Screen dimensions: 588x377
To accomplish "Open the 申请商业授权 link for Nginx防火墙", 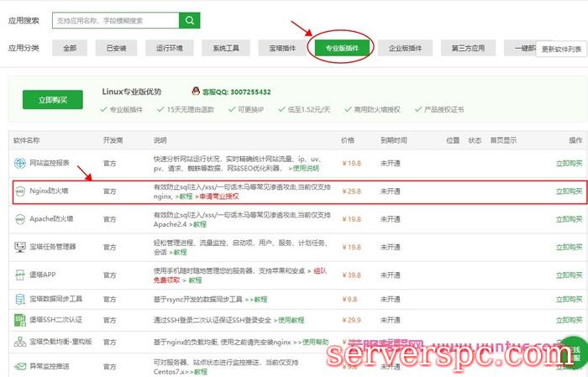I will click(217, 196).
